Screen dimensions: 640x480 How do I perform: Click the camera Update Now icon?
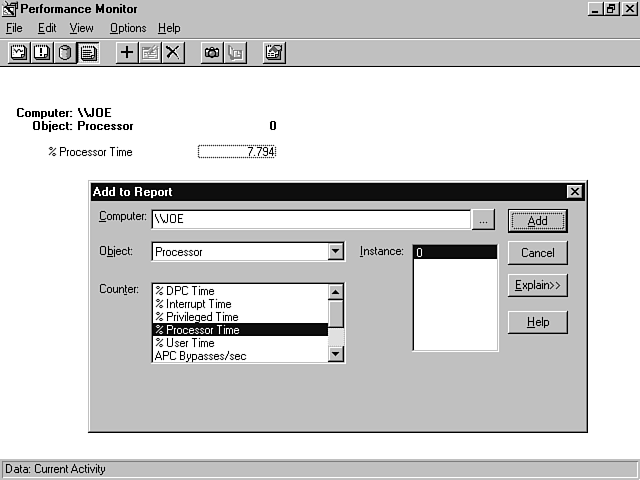tap(212, 53)
